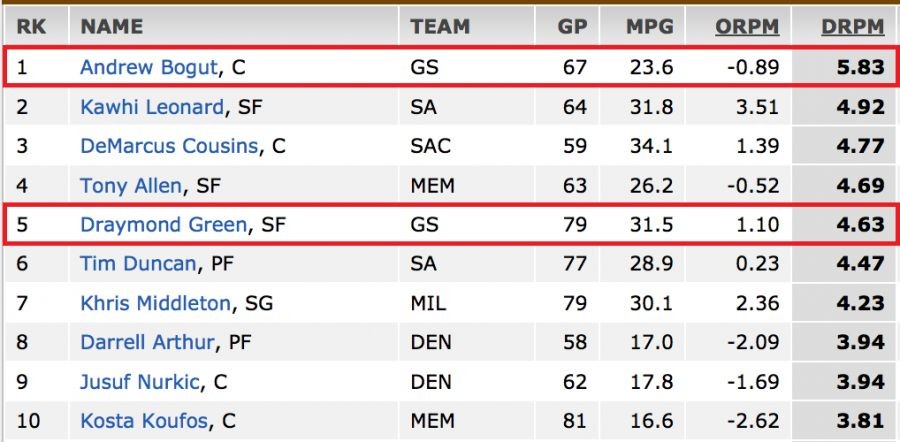Screen dimensions: 900x442
Task: Sort the table by ORPM column
Action: click(746, 27)
